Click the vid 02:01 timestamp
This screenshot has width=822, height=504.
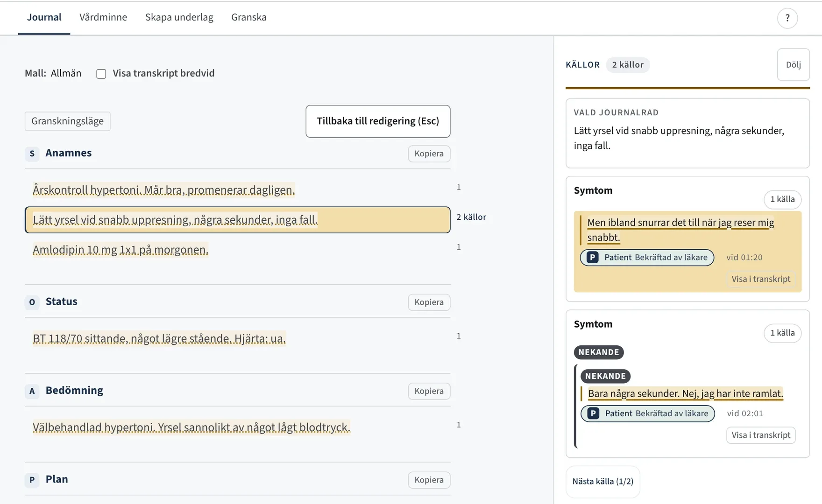[x=745, y=413]
